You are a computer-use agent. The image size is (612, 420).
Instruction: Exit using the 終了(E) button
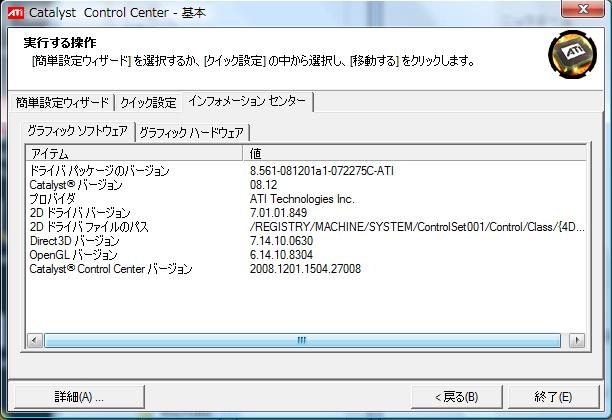coord(553,397)
